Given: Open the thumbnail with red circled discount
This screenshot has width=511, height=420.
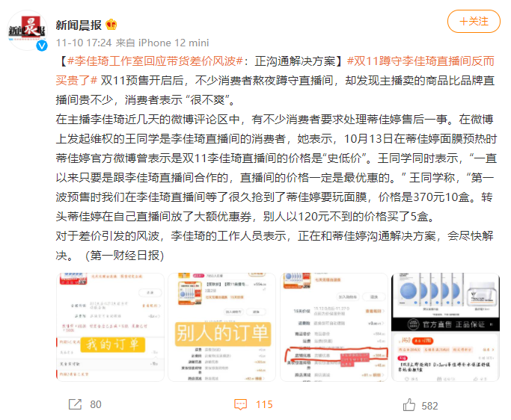Looking at the screenshot, I should pyautogui.click(x=334, y=327).
